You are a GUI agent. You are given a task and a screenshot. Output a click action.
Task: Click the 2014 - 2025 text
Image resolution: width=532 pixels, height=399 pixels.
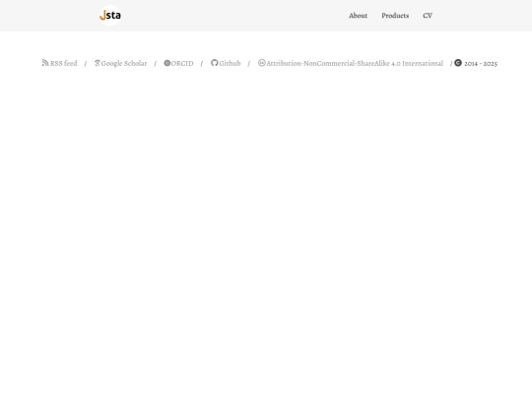pyautogui.click(x=481, y=63)
